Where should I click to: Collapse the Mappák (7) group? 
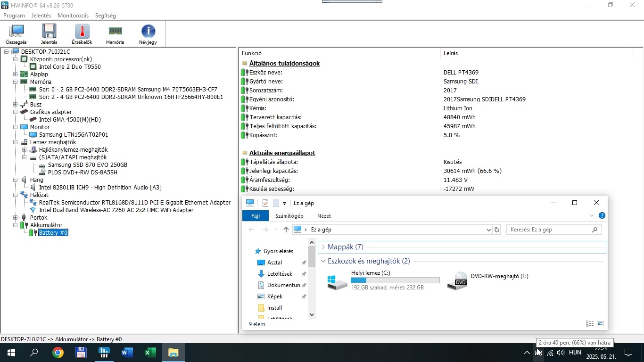(x=323, y=247)
